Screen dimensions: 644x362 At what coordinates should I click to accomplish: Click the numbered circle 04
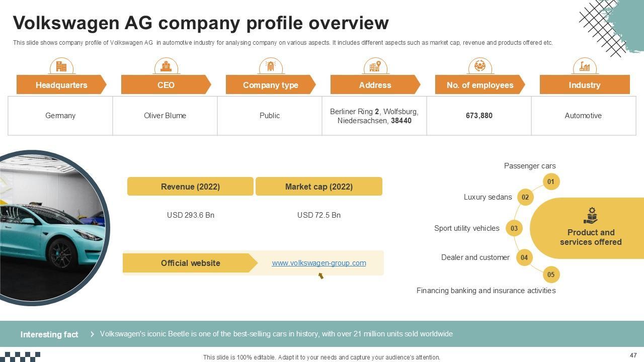tap(524, 258)
